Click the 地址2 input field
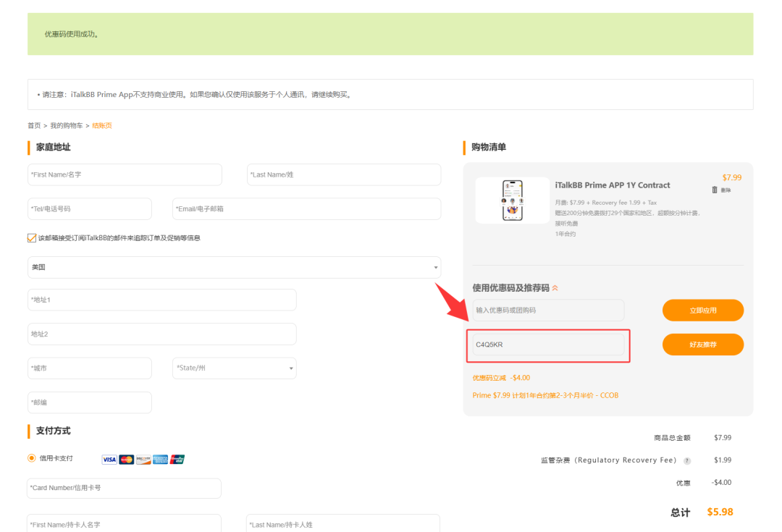This screenshot has height=532, width=782. tap(162, 334)
